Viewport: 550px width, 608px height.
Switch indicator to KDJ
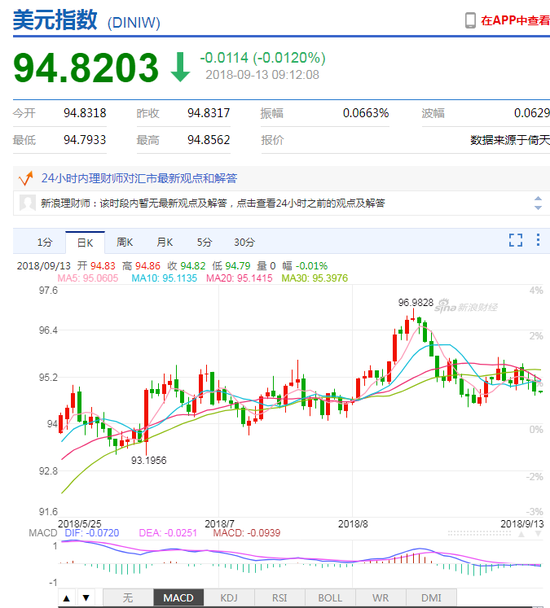pyautogui.click(x=229, y=598)
